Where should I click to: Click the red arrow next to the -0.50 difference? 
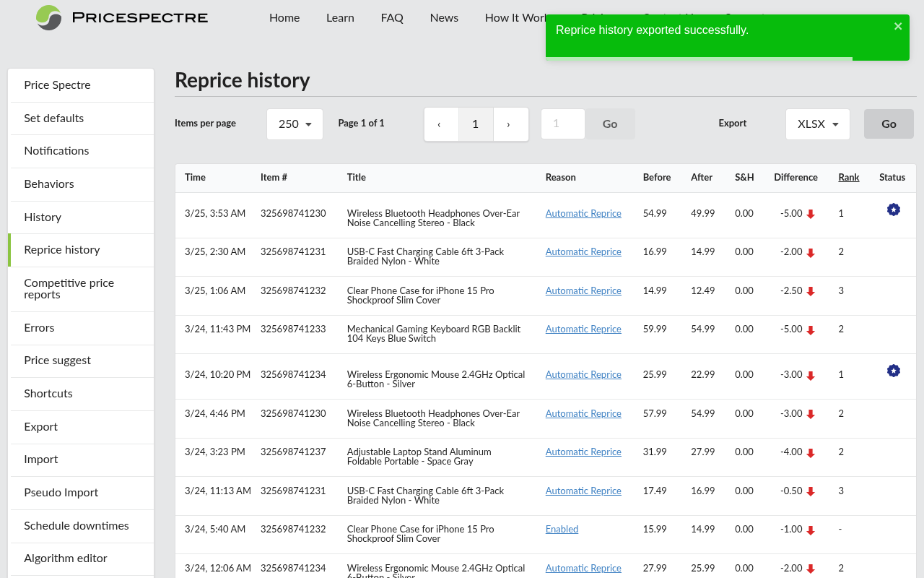[x=811, y=491]
